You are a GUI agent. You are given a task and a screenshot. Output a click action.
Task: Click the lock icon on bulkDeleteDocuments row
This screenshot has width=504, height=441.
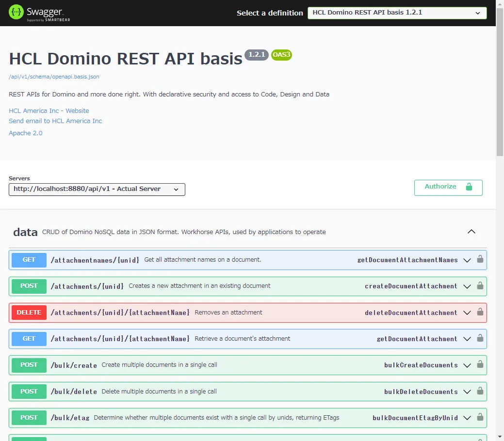click(480, 391)
